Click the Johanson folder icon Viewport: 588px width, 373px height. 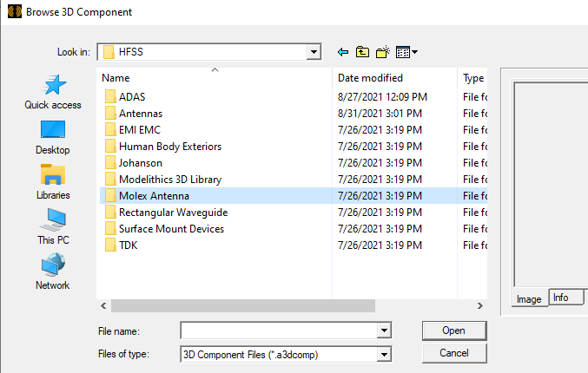click(x=110, y=162)
